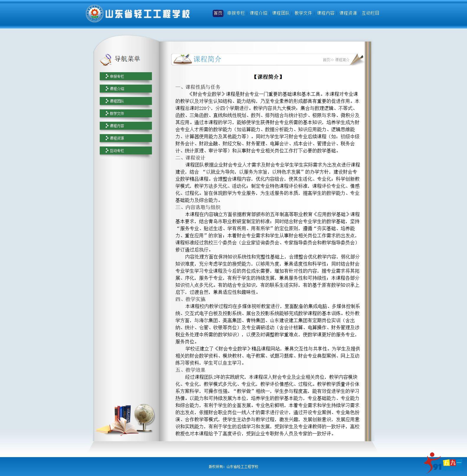Image resolution: width=467 pixels, height=476 pixels.
Task: Click the 山东省轻工工程学校 footer copyright link
Action: pyautogui.click(x=242, y=467)
